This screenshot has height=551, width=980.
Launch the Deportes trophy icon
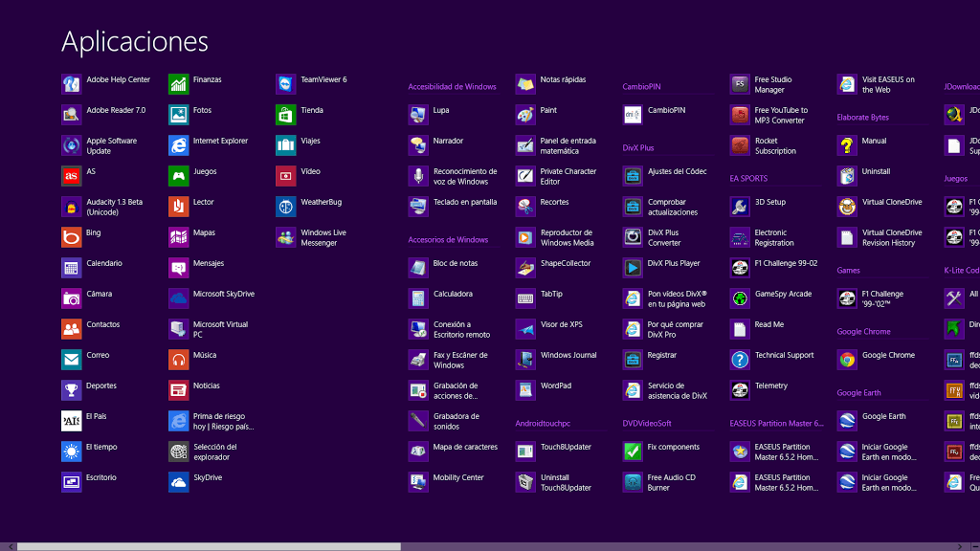tap(71, 390)
